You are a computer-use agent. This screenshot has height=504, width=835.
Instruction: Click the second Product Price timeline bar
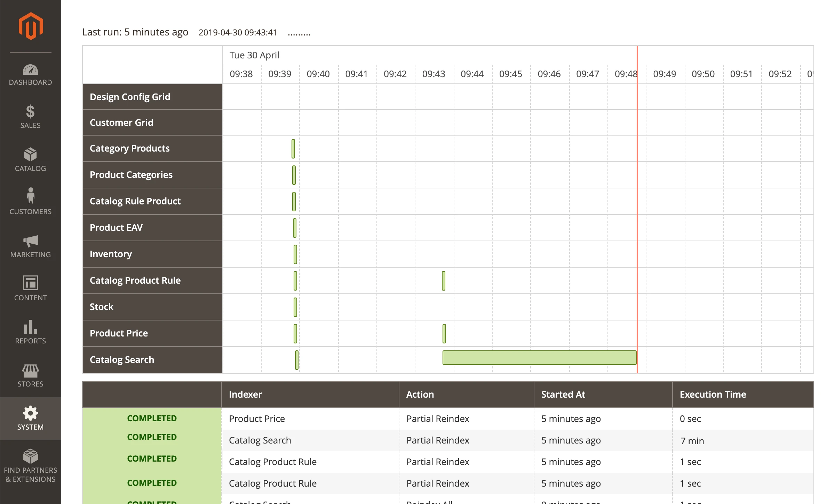tap(444, 334)
